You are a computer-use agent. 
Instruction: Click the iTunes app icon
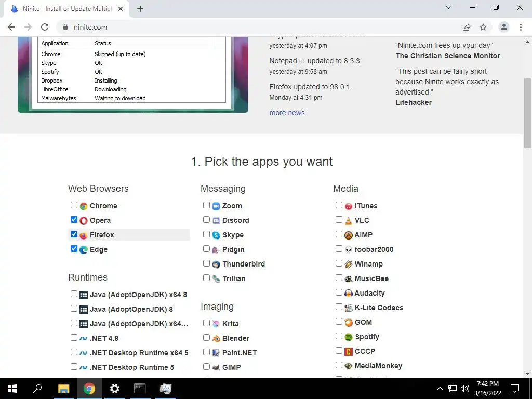pos(349,206)
